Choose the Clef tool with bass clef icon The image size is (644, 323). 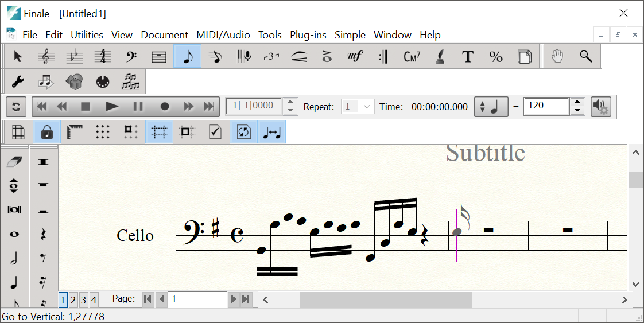pos(131,56)
